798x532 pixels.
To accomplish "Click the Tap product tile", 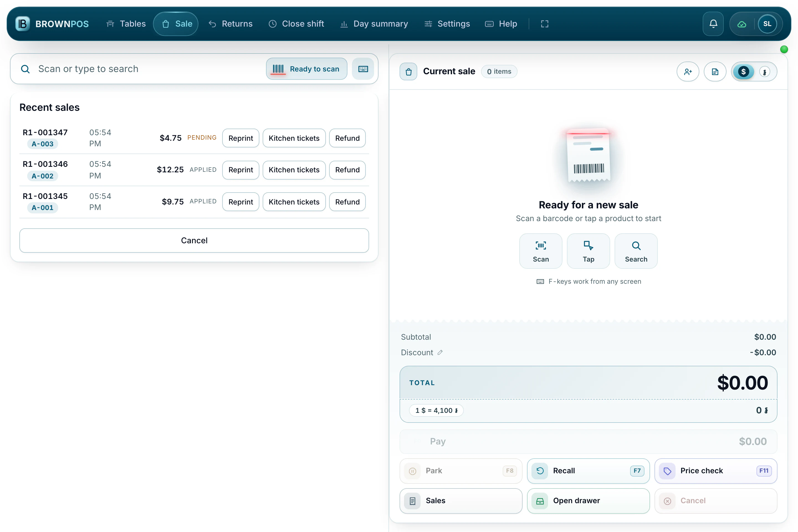I will click(x=588, y=251).
